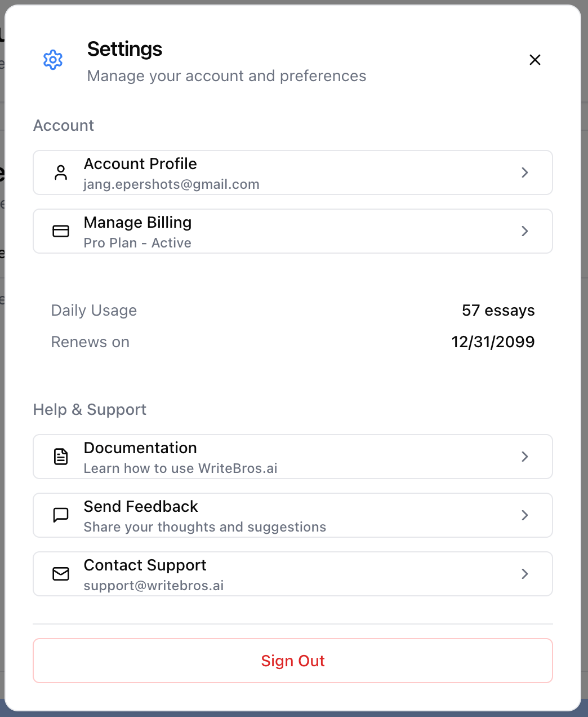Screen dimensions: 588x717
Task: Click the Renews on label
Action: click(x=90, y=342)
